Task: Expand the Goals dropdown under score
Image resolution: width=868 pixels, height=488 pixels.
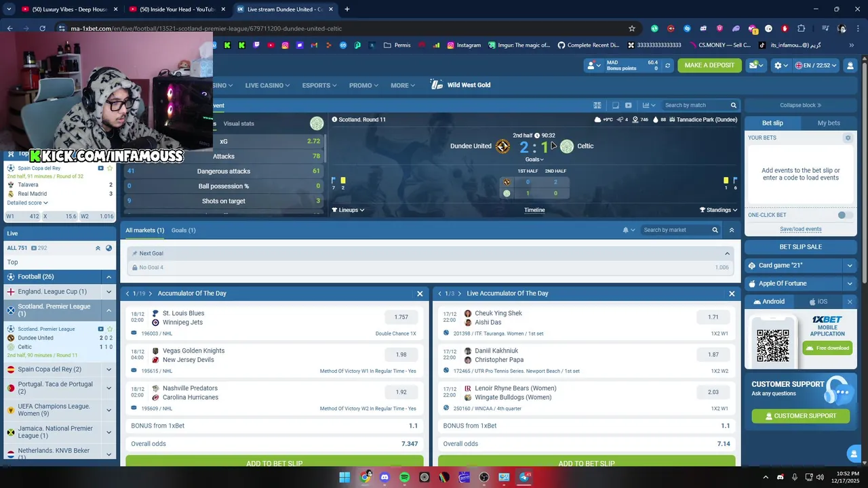Action: [534, 159]
